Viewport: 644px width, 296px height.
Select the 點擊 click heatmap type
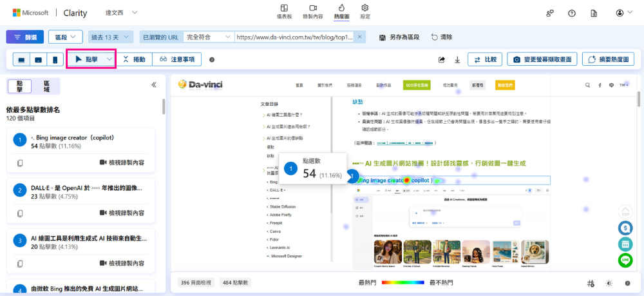tap(87, 59)
